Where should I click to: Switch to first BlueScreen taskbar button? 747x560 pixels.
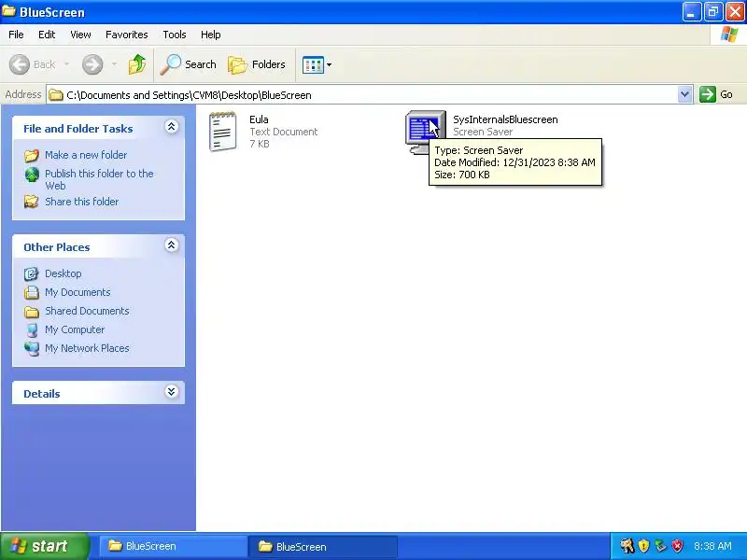coord(173,546)
